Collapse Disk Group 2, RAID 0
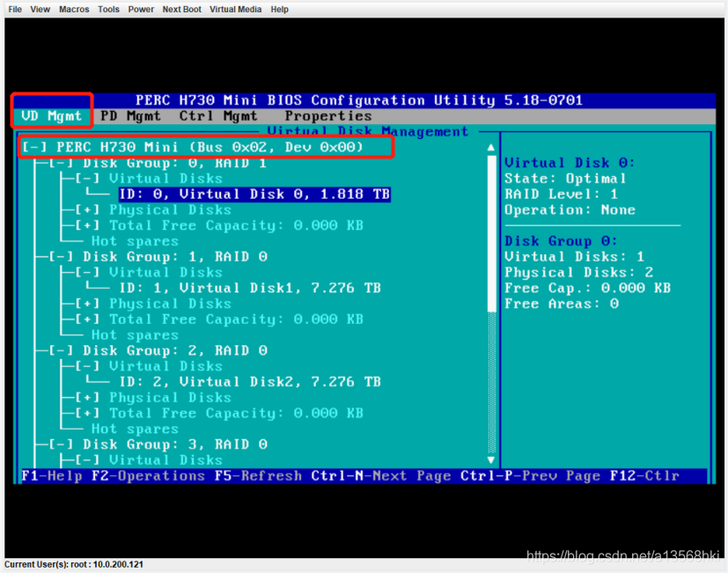Image resolution: width=728 pixels, height=573 pixels. (61, 350)
